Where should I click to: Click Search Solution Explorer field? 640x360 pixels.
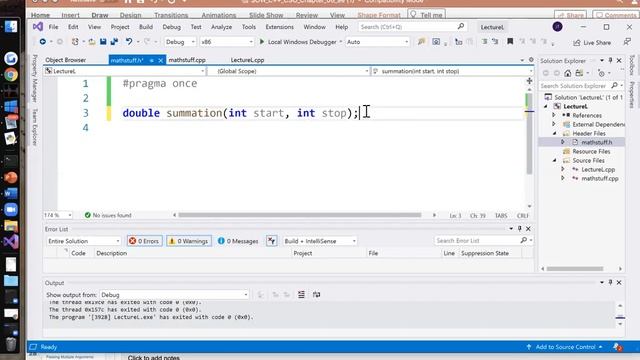(x=582, y=86)
